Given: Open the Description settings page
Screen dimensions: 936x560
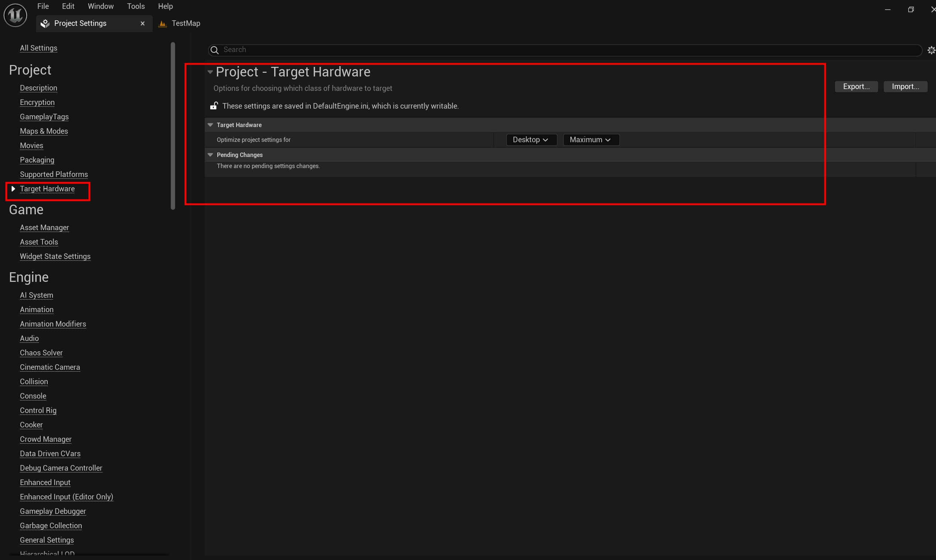Looking at the screenshot, I should pyautogui.click(x=38, y=88).
